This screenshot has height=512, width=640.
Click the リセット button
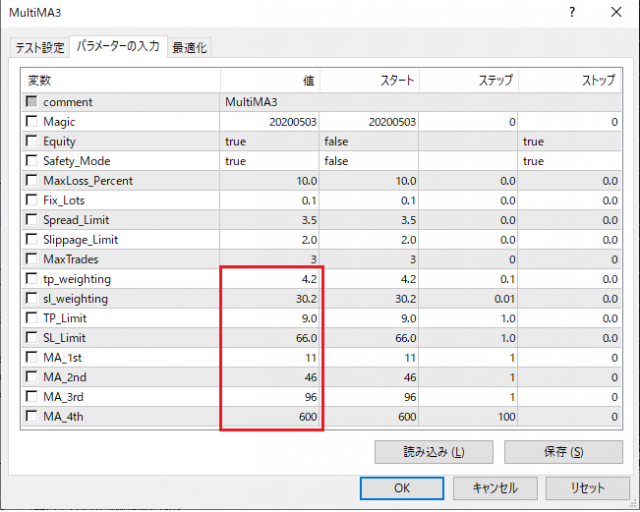587,488
